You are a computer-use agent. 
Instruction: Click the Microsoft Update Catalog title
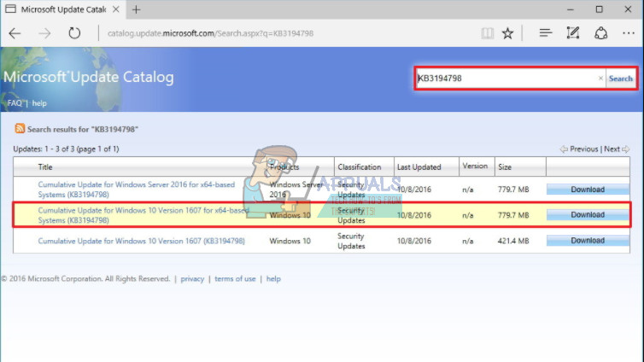click(88, 77)
